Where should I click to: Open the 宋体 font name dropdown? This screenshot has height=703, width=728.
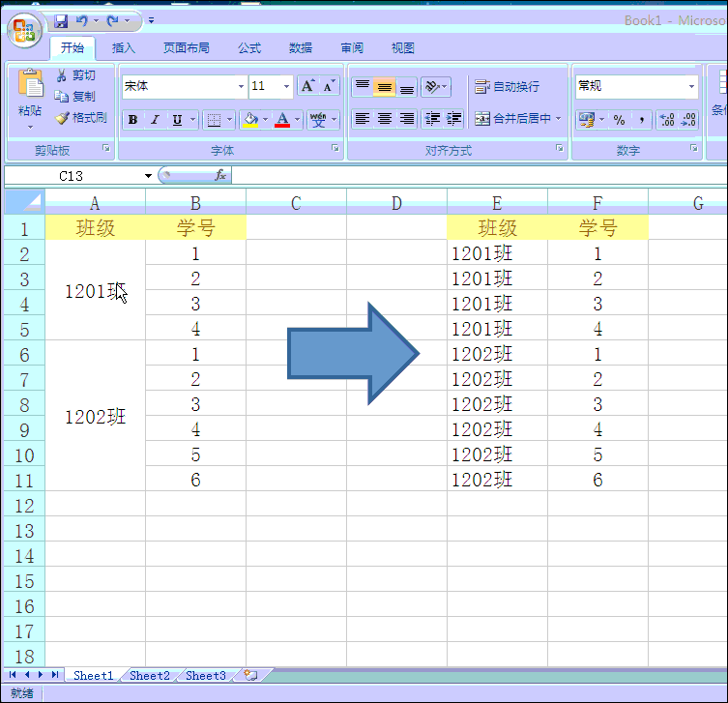pos(241,86)
